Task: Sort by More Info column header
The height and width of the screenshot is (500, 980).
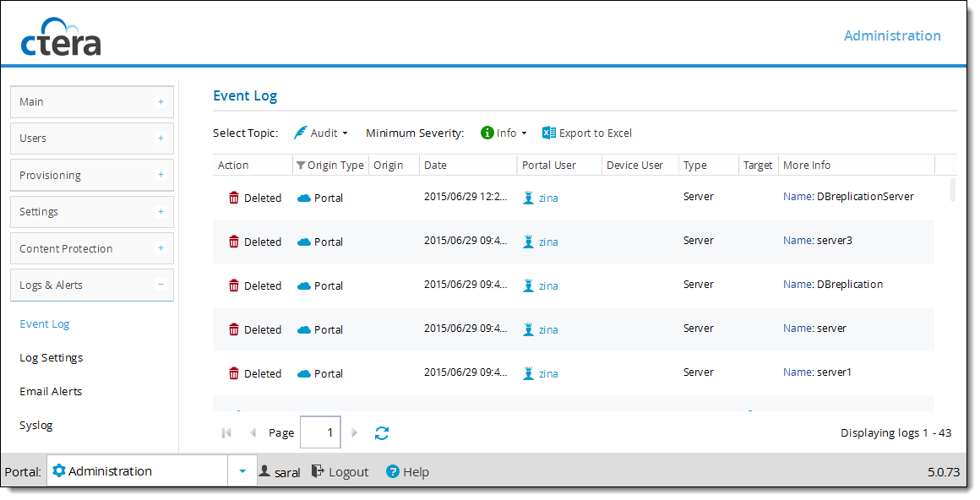Action: coord(857,165)
